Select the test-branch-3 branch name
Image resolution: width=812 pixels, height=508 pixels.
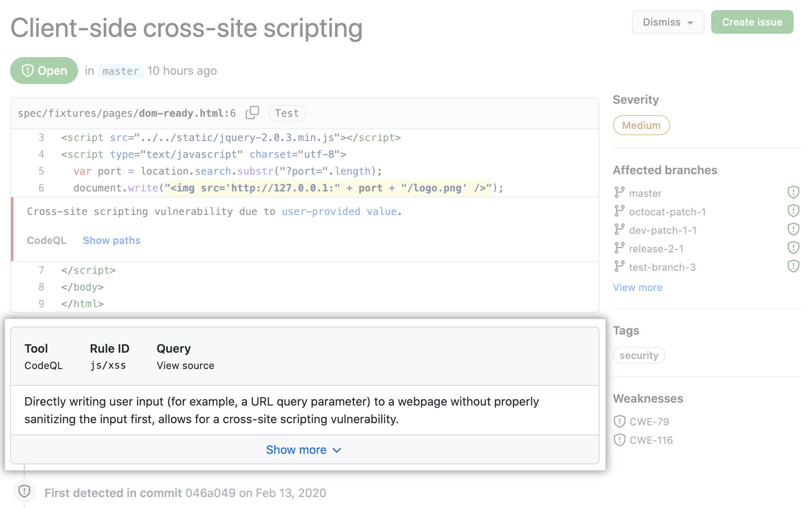pyautogui.click(x=662, y=267)
